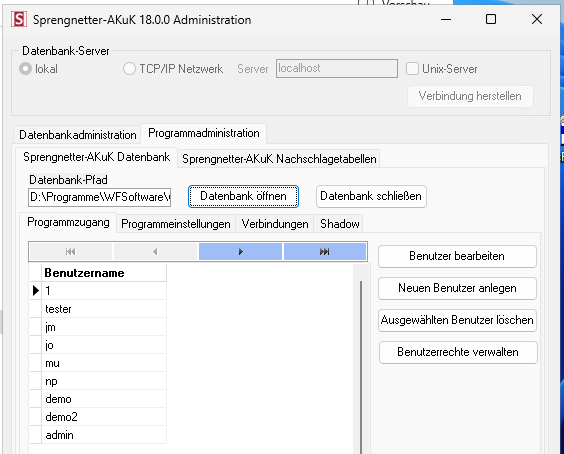This screenshot has height=454, width=564.
Task: Click Benutzerrechte verwalten button
Action: 458,352
